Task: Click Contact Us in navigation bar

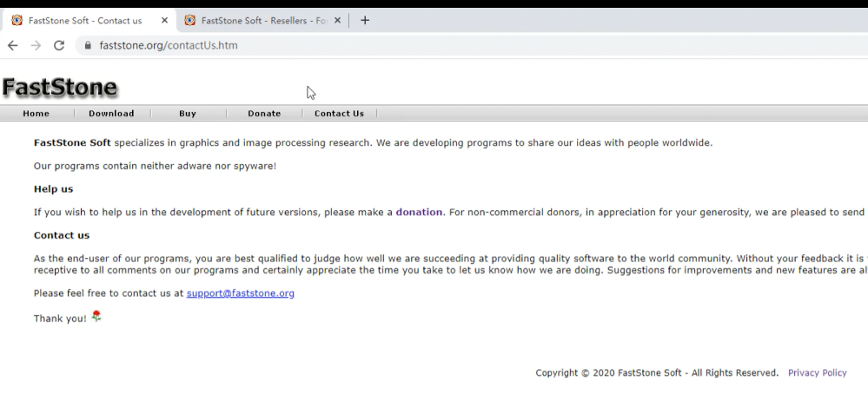Action: [x=339, y=114]
